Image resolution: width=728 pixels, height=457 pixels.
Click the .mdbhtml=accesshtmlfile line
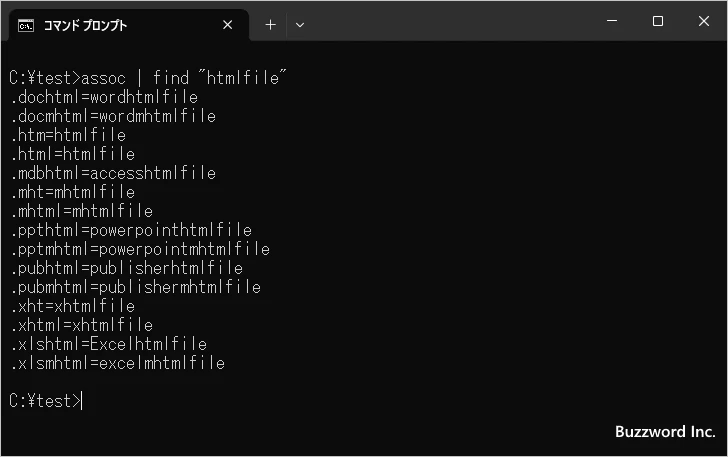point(113,173)
